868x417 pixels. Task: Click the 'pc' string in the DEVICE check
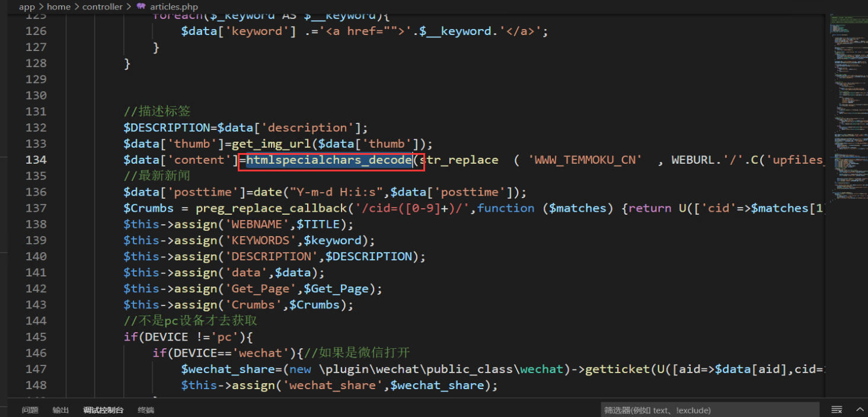click(x=224, y=337)
